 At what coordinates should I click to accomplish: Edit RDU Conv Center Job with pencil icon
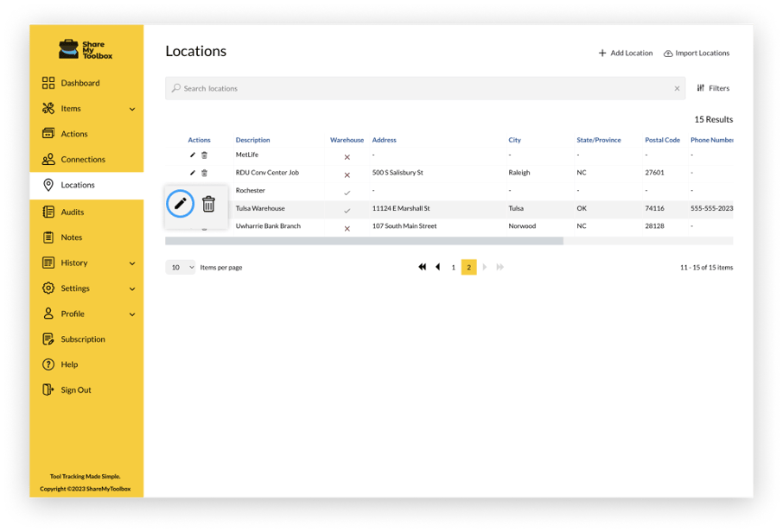pyautogui.click(x=192, y=173)
